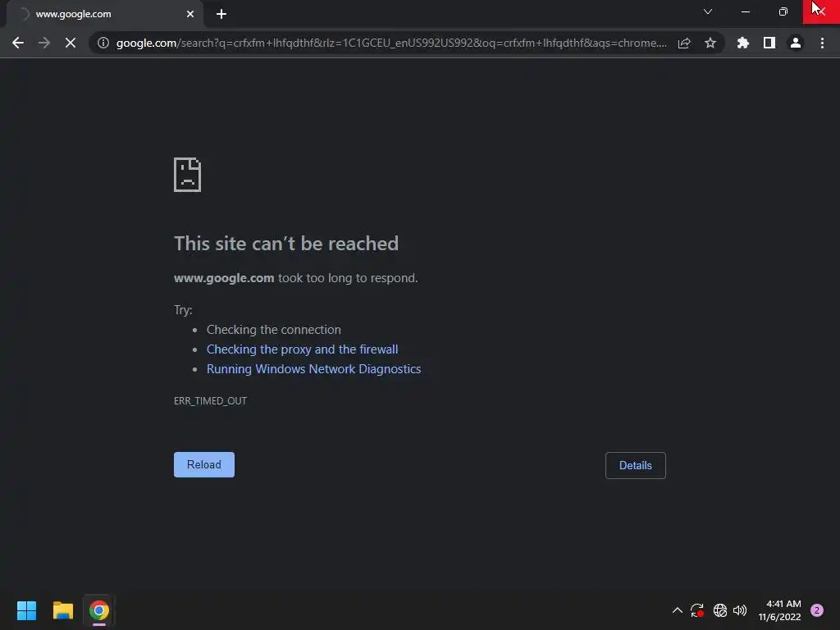The image size is (840, 630).
Task: Open the notification badge showing 2
Action: (x=817, y=610)
